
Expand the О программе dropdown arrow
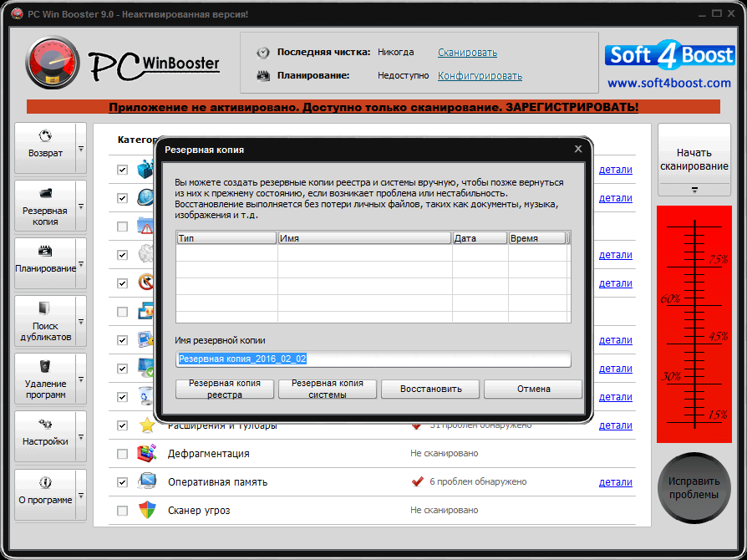(x=81, y=495)
